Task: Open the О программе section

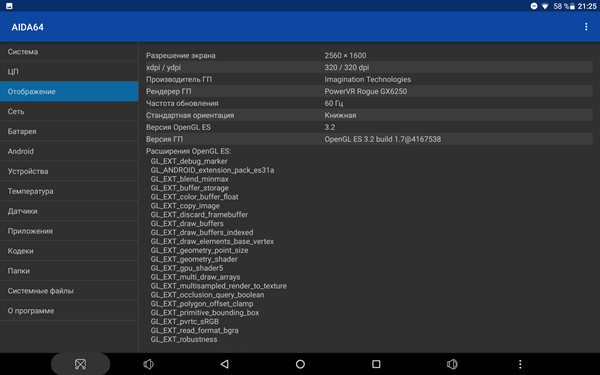Action: [69, 311]
